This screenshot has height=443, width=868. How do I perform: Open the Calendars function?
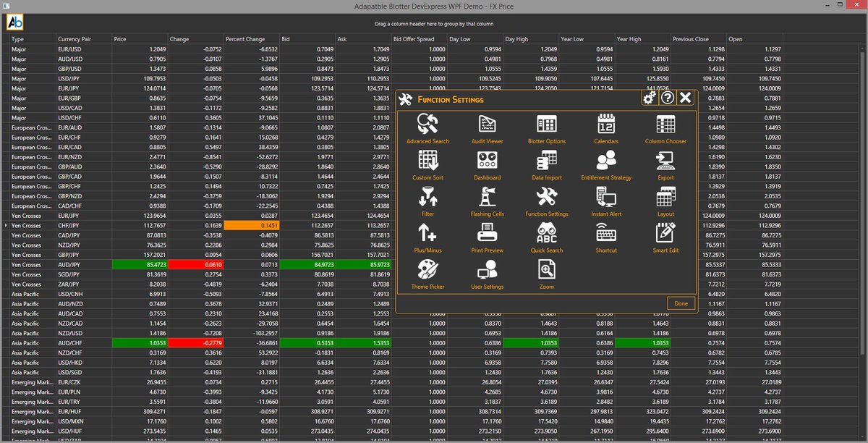(x=605, y=127)
